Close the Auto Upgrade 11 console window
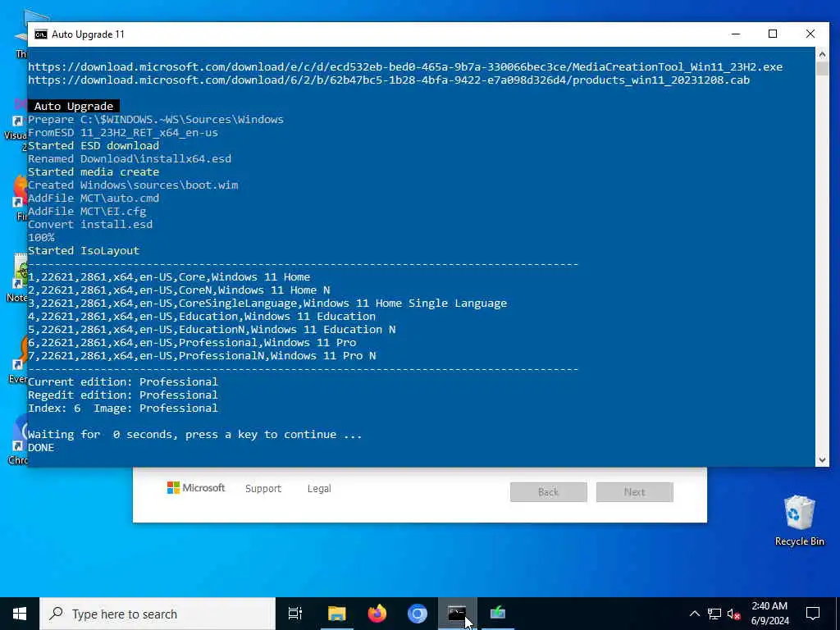 pos(810,34)
